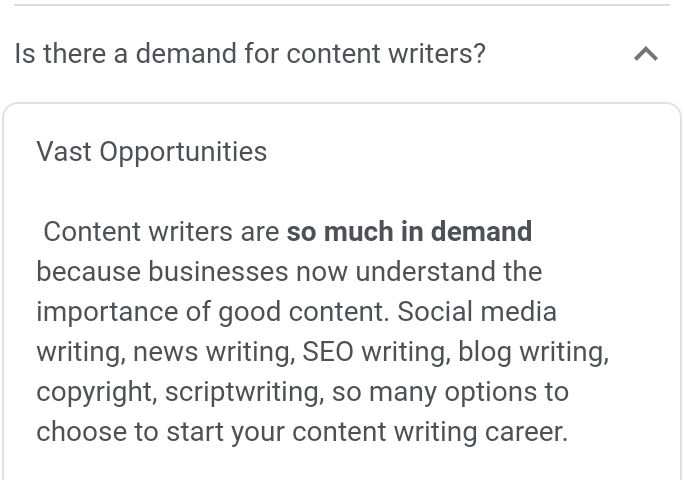
Task: Click the word "importance" in the answer
Action: [105, 312]
